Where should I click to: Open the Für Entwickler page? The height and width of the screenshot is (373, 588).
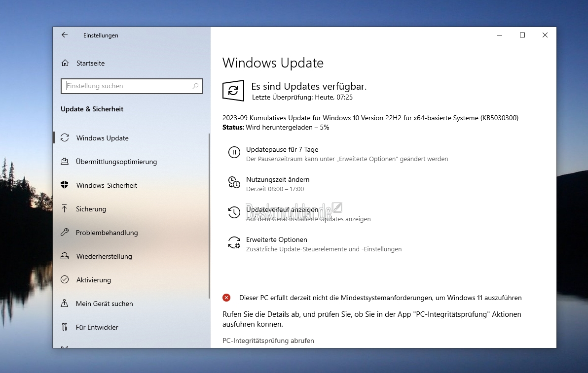click(x=97, y=327)
